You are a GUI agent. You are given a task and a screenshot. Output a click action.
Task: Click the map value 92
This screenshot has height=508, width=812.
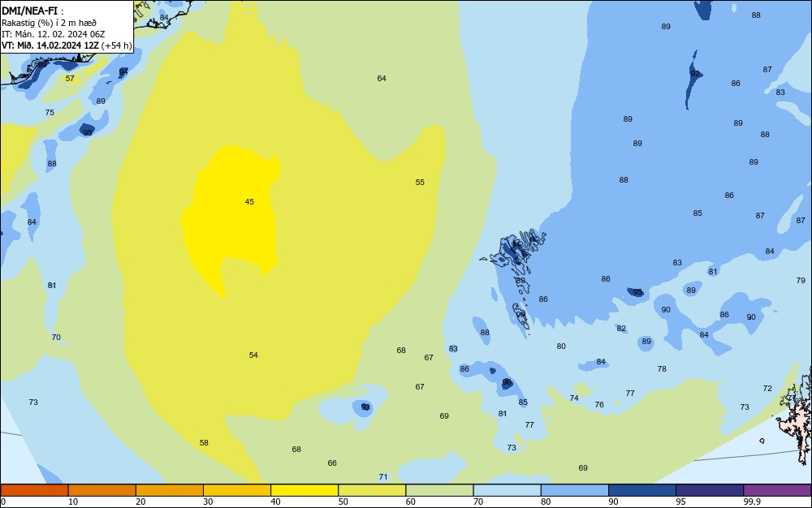[x=695, y=74]
